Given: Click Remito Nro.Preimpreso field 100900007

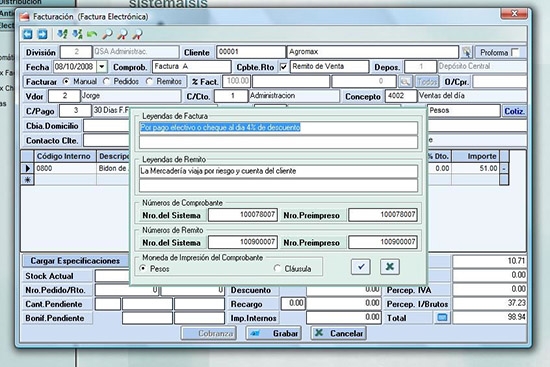Looking at the screenshot, I should point(383,242).
